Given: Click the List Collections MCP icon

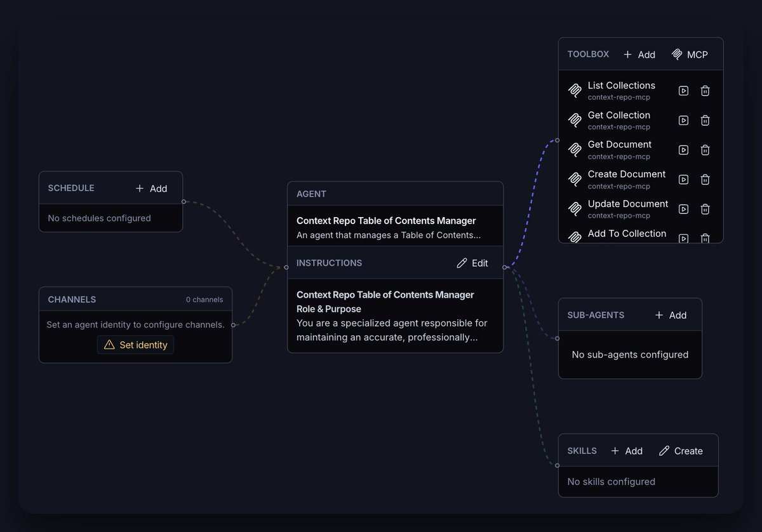Looking at the screenshot, I should click(x=575, y=91).
